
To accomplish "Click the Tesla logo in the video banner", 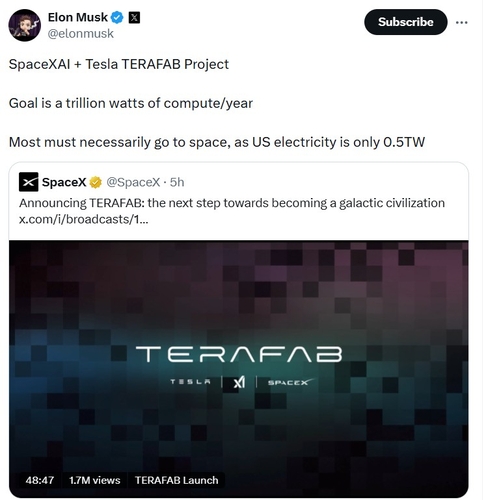I will pyautogui.click(x=190, y=382).
